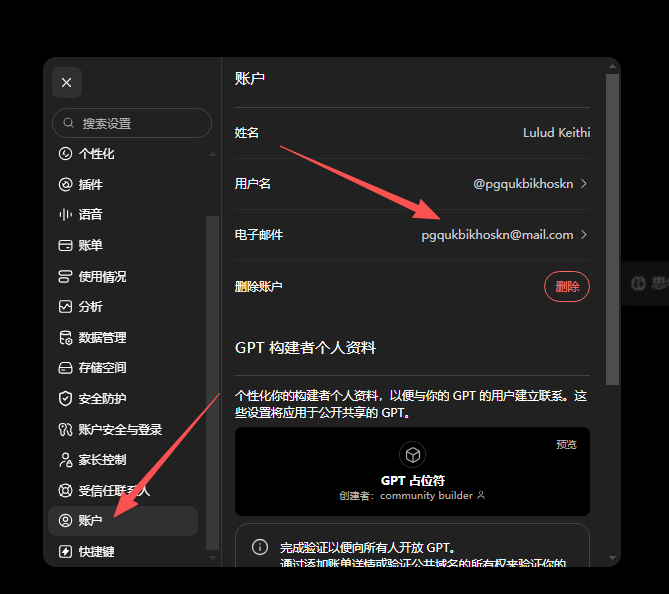The height and width of the screenshot is (594, 669).
Task: Switch to the 语音 tab
Action: tap(90, 214)
